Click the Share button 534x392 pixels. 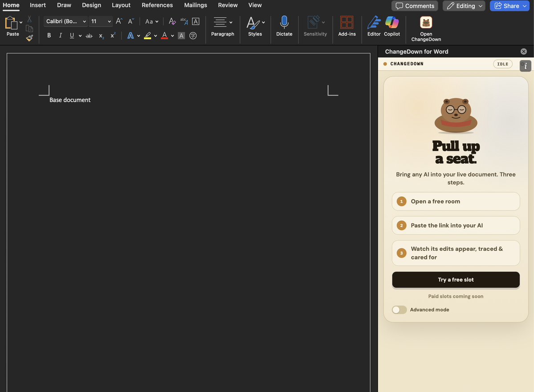pos(510,6)
